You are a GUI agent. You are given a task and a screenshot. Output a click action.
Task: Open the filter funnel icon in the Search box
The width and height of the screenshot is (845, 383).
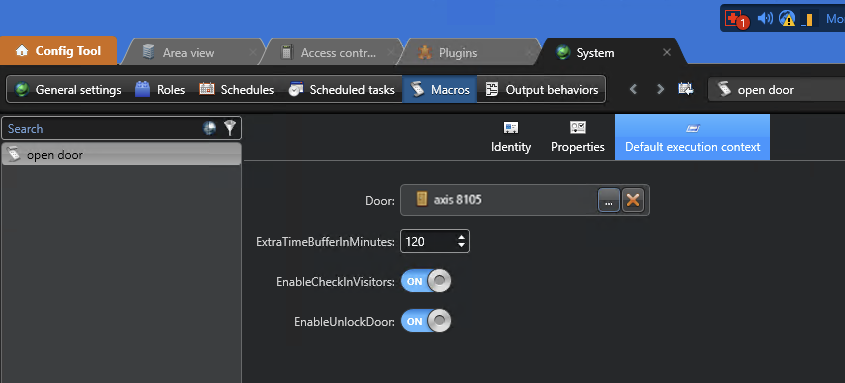(x=230, y=128)
